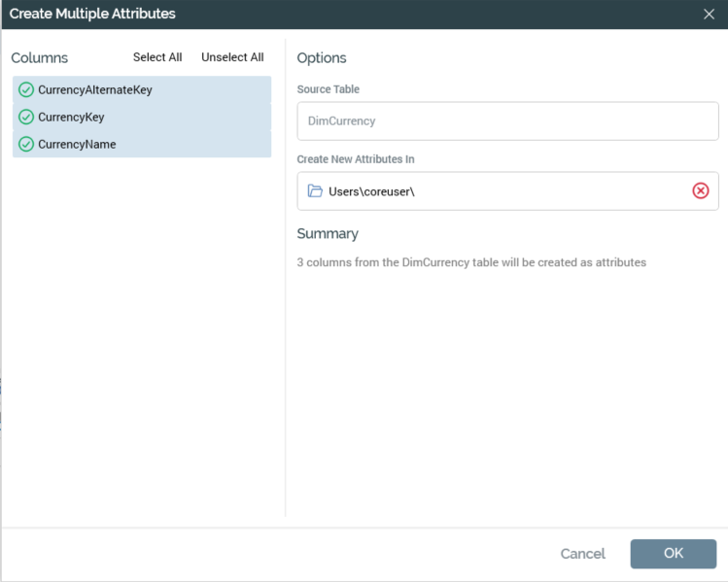Select the CurrencyAlternateKey column name

coord(95,90)
